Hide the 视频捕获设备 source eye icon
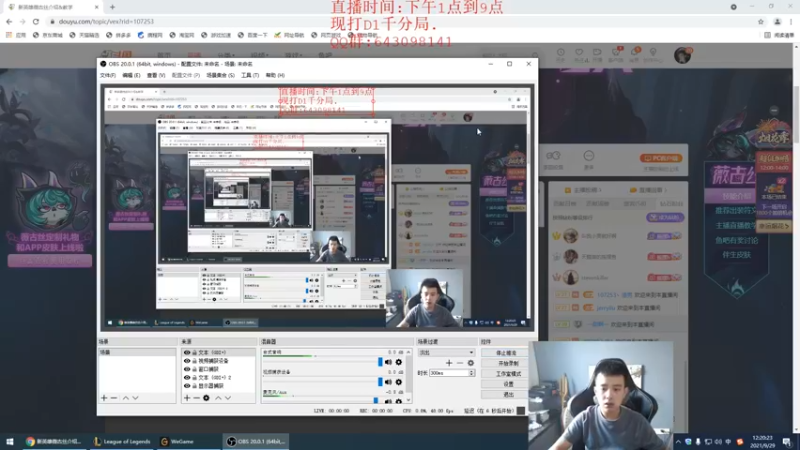Screen dimensions: 800x450 tap(187, 361)
